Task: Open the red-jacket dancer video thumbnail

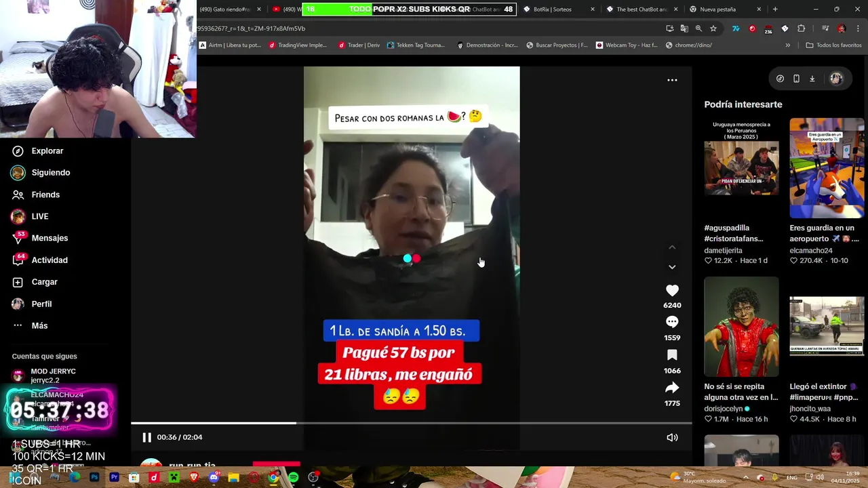Action: click(x=741, y=326)
